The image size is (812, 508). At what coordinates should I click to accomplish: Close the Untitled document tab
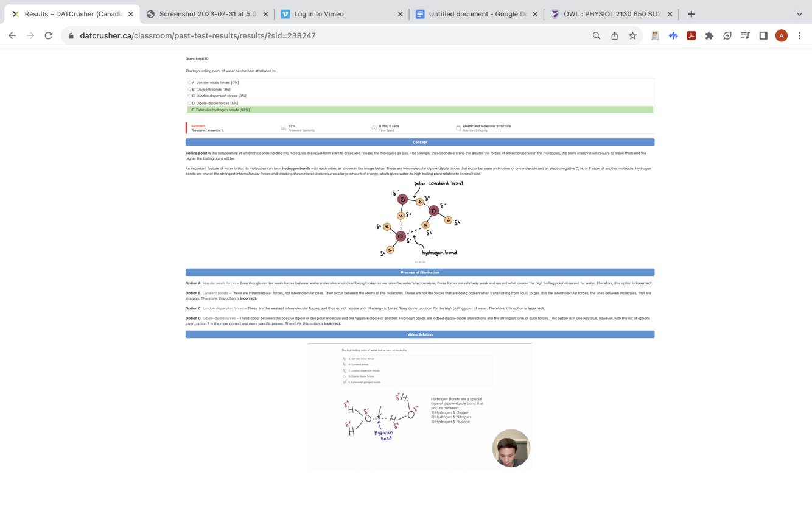(x=535, y=13)
